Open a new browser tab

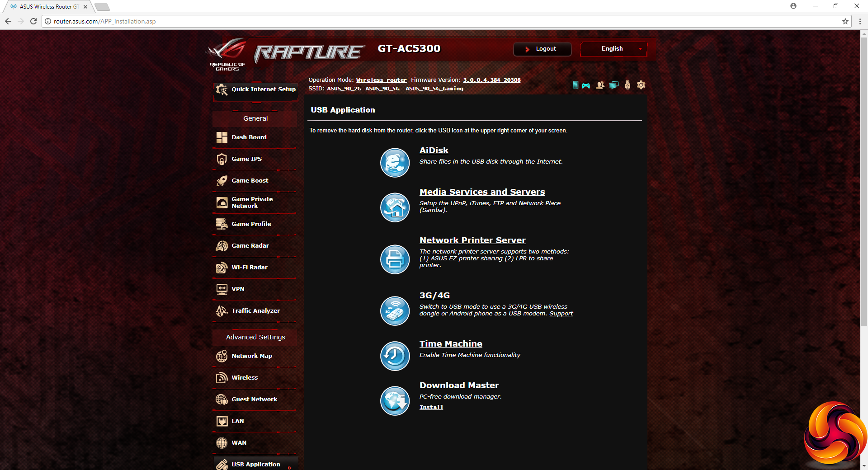tap(102, 7)
